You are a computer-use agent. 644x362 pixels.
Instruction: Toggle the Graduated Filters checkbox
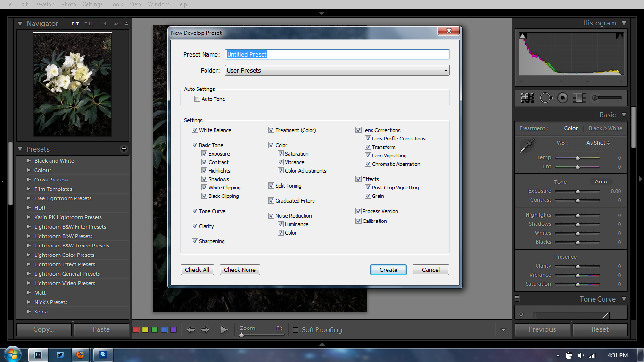(x=271, y=201)
